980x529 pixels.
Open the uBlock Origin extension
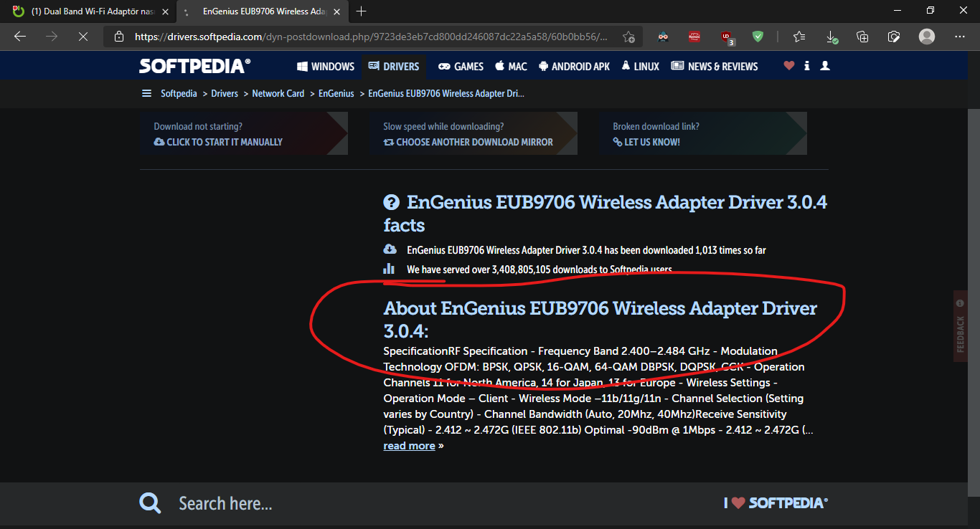coord(727,37)
